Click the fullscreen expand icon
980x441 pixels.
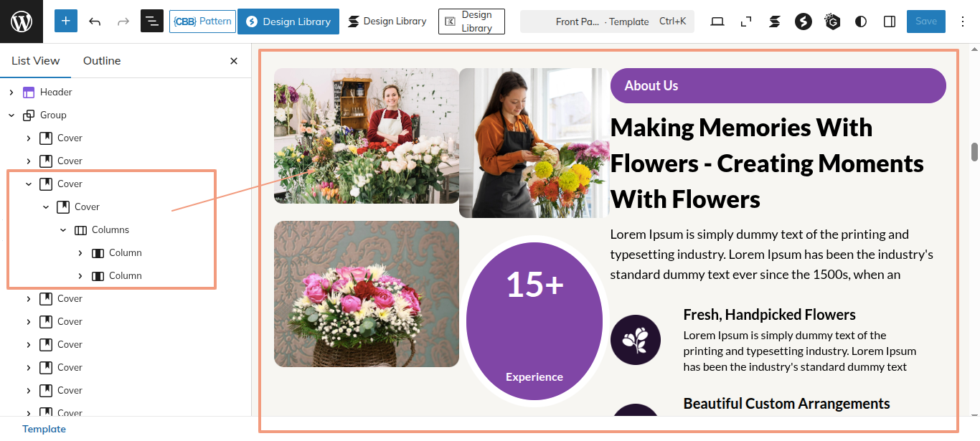tap(746, 22)
